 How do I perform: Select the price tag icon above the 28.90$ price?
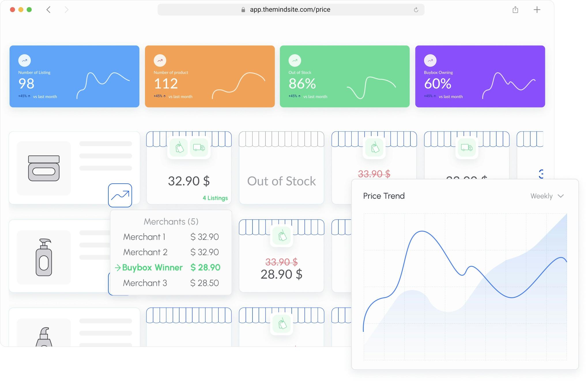point(282,236)
